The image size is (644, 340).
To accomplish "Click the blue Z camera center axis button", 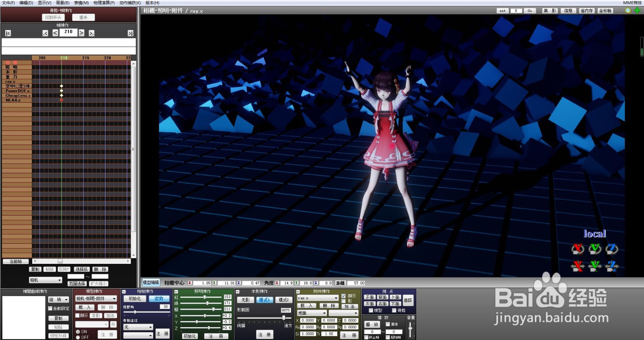I will click(239, 283).
